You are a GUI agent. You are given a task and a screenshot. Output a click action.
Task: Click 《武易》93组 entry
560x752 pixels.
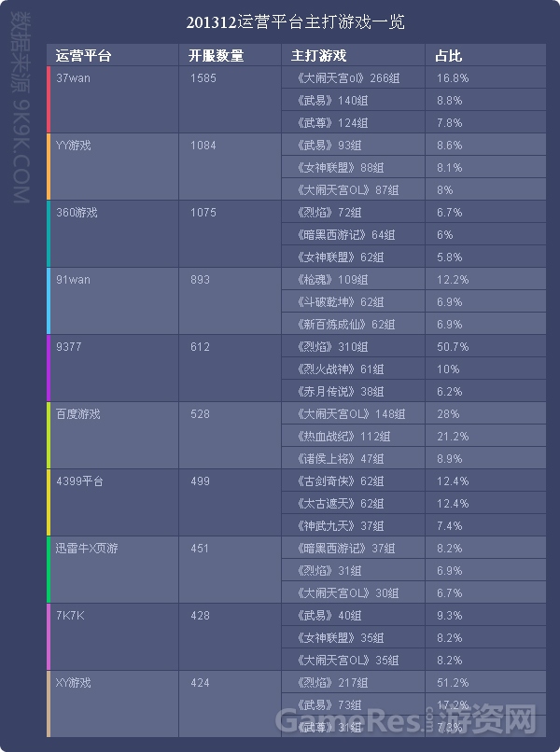coord(329,146)
